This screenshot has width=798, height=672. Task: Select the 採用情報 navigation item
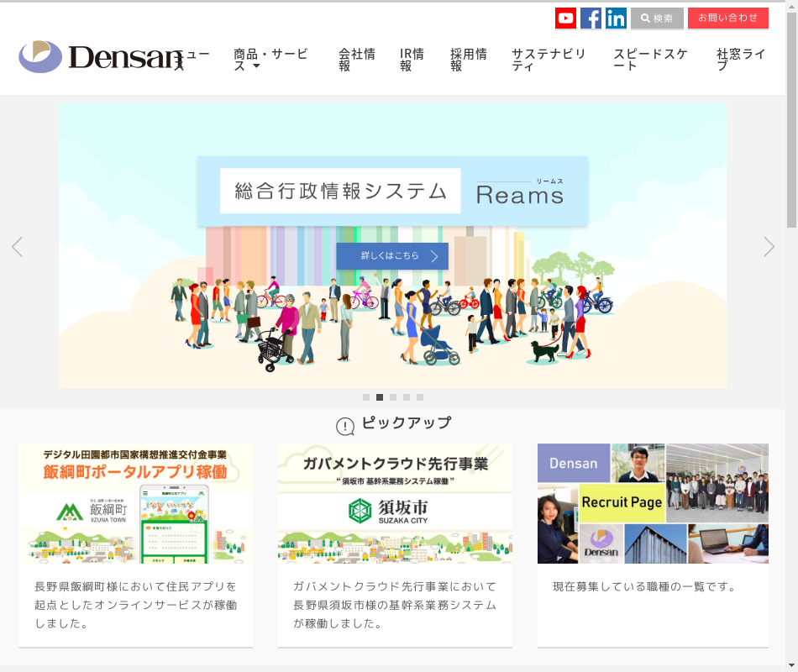point(468,60)
